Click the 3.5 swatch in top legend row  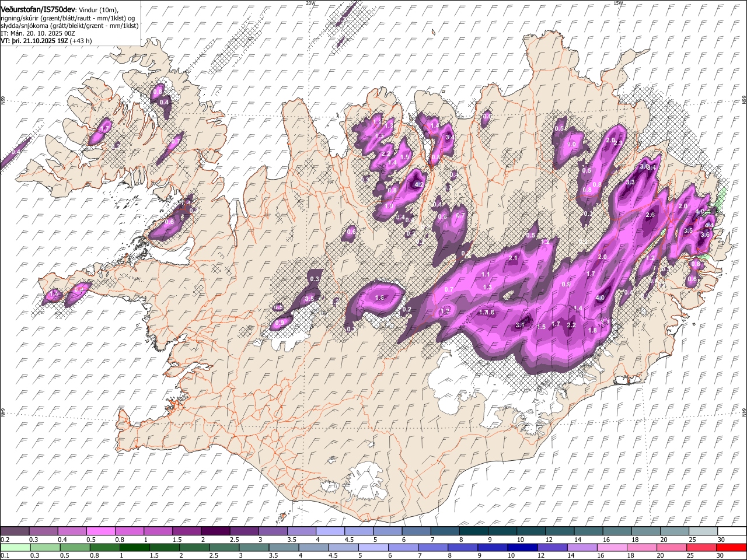(301, 531)
